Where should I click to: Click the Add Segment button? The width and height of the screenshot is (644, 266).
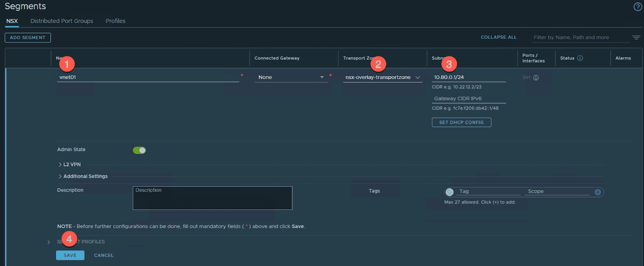(x=28, y=37)
